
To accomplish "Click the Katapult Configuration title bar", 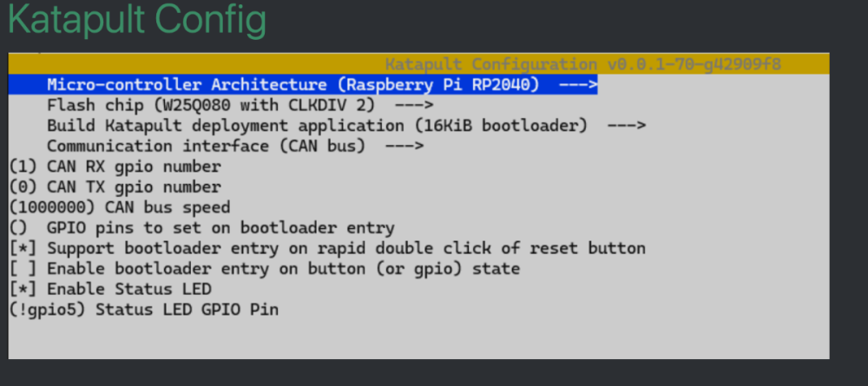I will tap(418, 64).
